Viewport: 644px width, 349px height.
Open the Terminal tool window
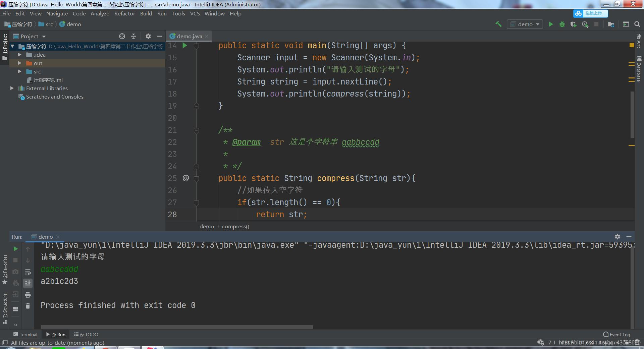tap(25, 334)
